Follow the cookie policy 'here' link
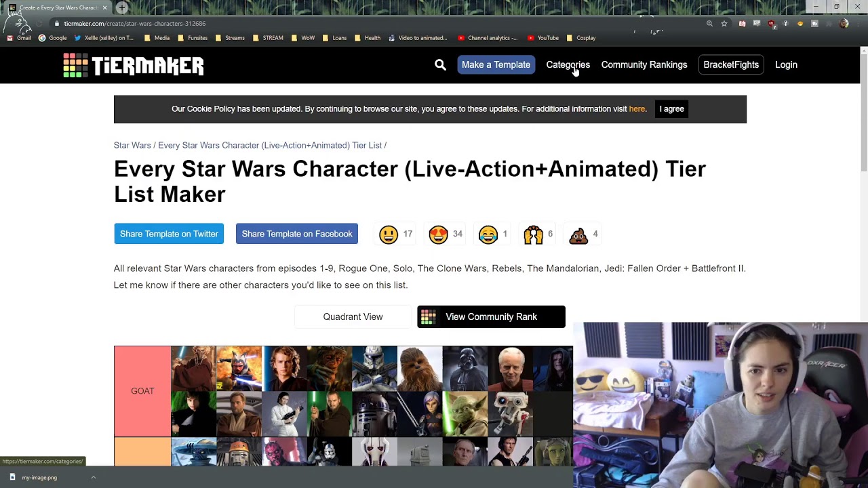 (x=637, y=109)
